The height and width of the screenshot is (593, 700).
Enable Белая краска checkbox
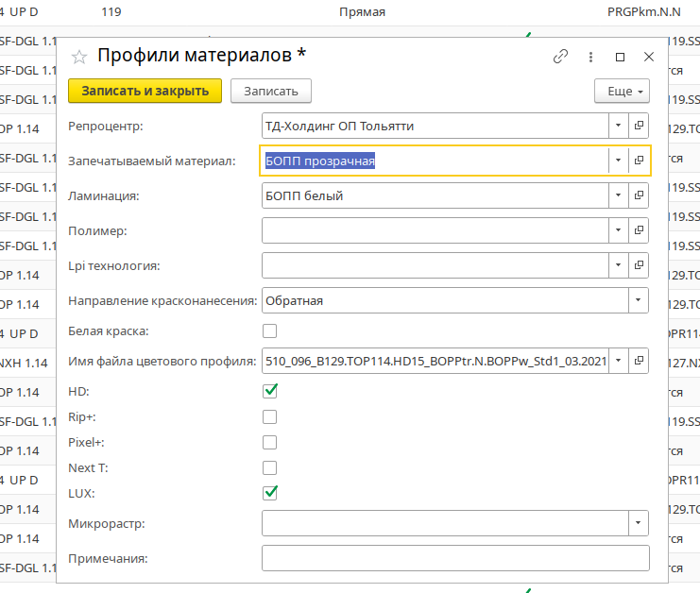(x=270, y=331)
